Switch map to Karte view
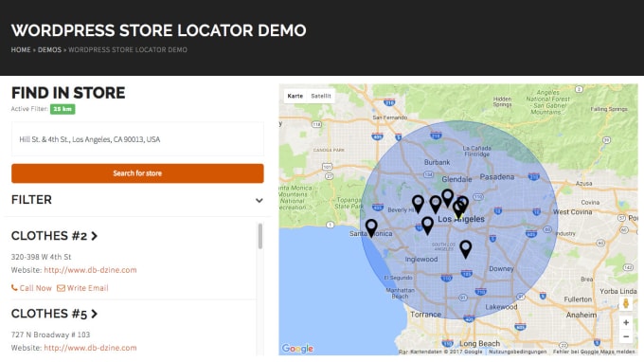The height and width of the screenshot is (362, 644). 295,96
